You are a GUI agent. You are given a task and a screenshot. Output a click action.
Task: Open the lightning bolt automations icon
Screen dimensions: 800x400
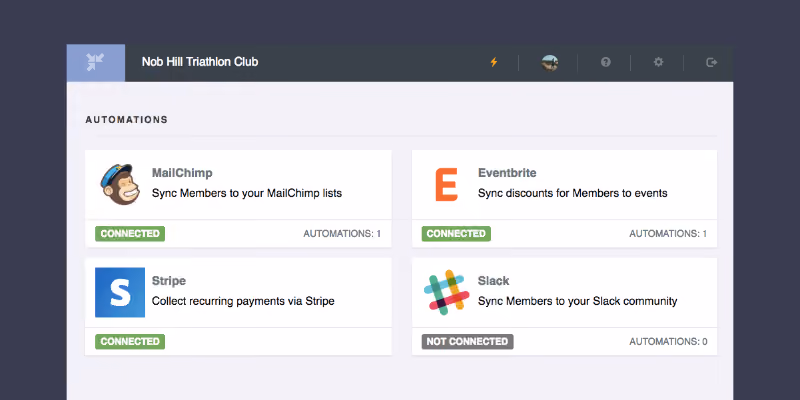coord(493,62)
